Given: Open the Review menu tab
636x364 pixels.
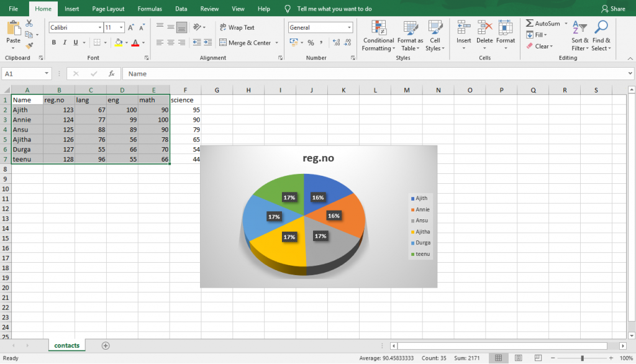Looking at the screenshot, I should (209, 9).
